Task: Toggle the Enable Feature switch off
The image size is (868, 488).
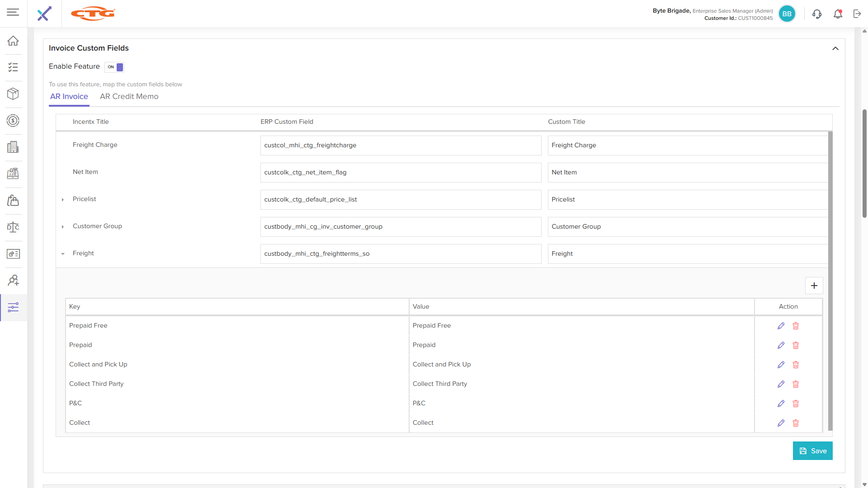Action: click(114, 67)
